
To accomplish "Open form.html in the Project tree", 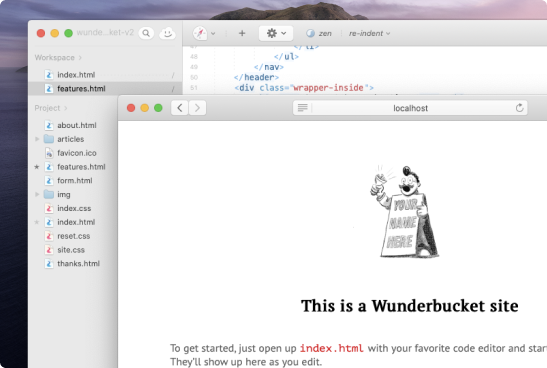I will (75, 180).
